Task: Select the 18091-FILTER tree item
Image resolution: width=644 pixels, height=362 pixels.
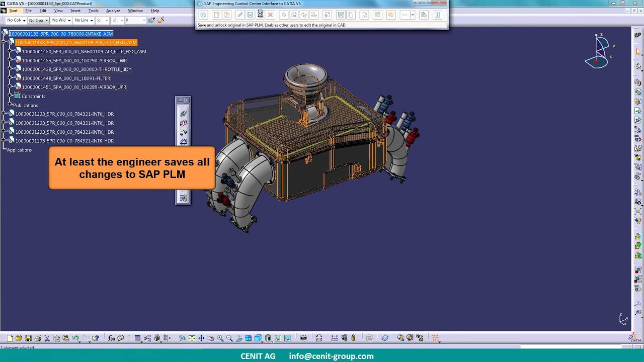Action: (x=66, y=78)
